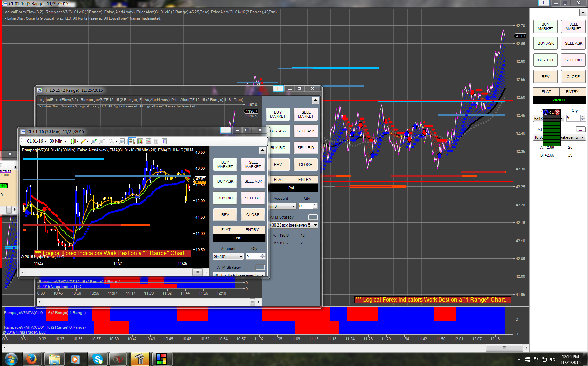Image resolution: width=588 pixels, height=366 pixels.
Task: Open chart style candlestick icon in 30 Min chart
Action: pyautogui.click(x=74, y=141)
